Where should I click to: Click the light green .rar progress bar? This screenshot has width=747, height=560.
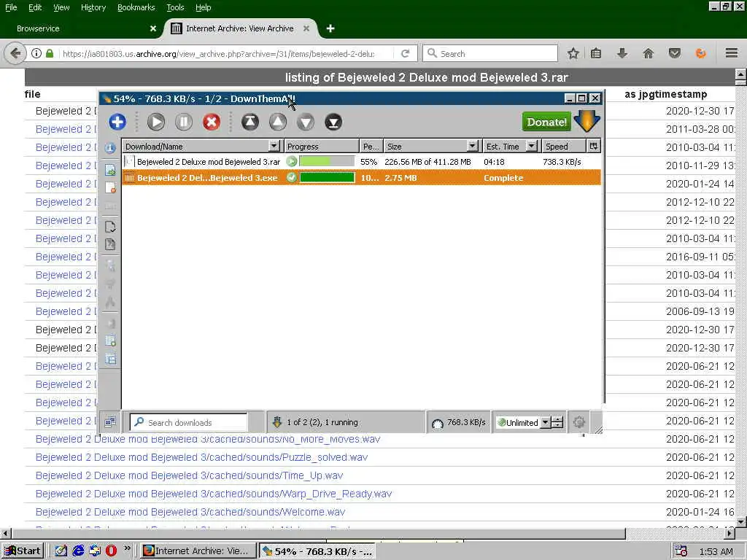coord(327,162)
